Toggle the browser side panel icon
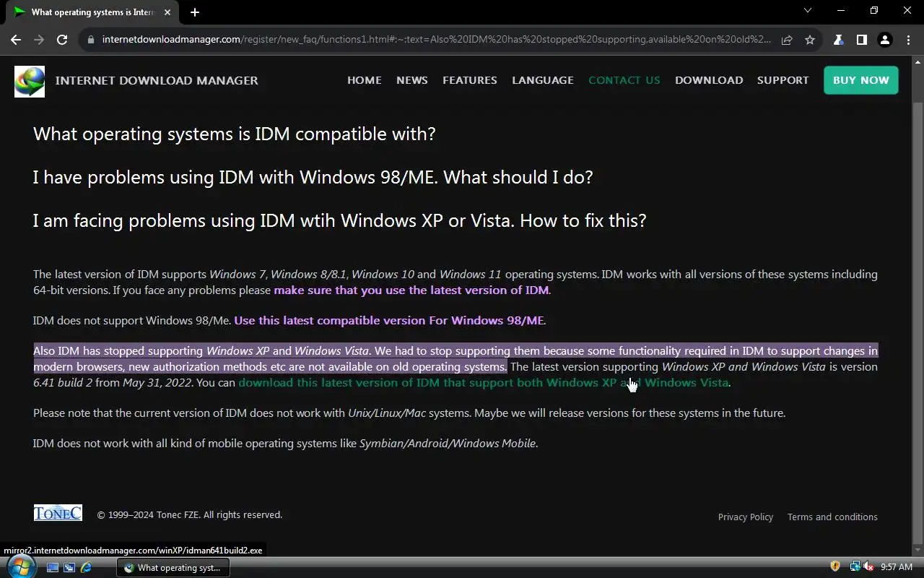 point(861,40)
